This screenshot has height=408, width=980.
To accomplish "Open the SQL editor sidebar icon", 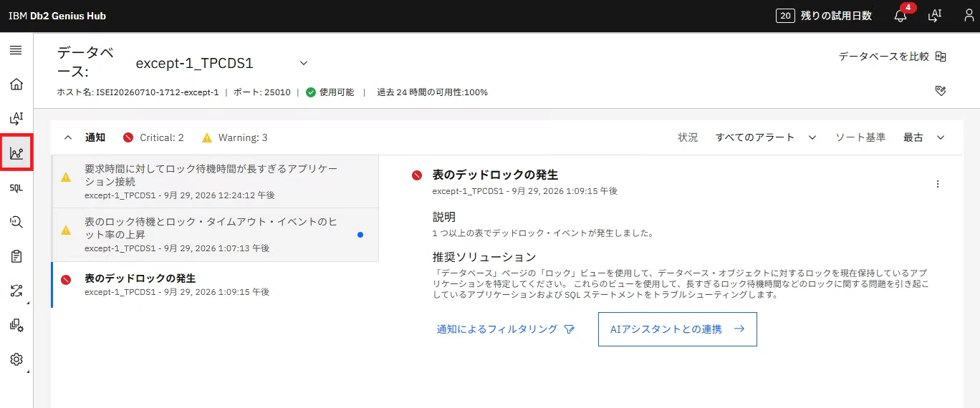I will (x=16, y=188).
